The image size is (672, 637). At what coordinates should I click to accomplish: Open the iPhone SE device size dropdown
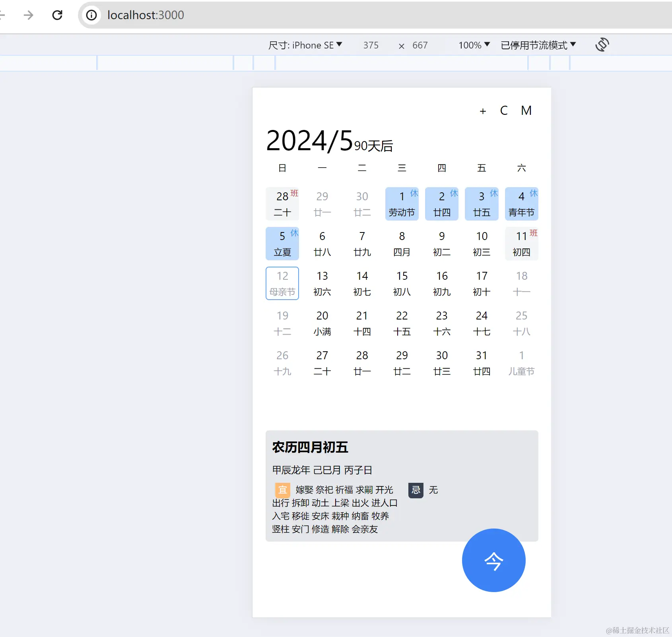tap(305, 45)
